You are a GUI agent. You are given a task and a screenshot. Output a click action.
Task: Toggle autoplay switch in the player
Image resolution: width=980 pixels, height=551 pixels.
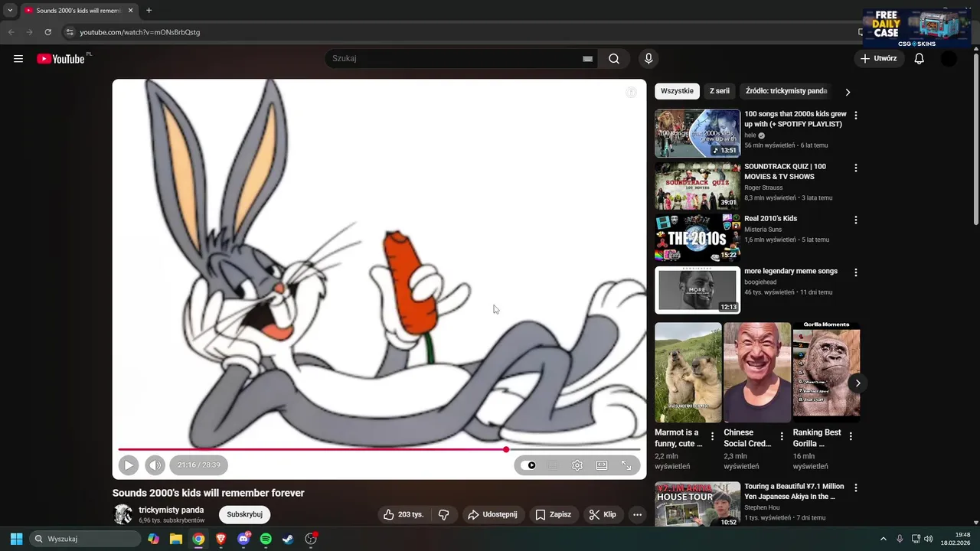tap(528, 465)
